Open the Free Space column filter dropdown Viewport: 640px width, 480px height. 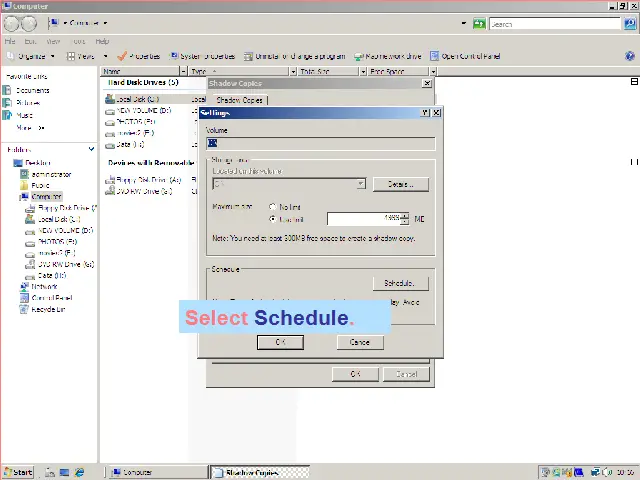[x=433, y=71]
